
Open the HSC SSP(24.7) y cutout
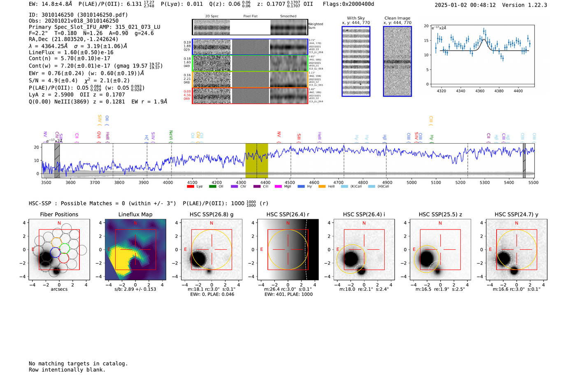tap(516, 250)
